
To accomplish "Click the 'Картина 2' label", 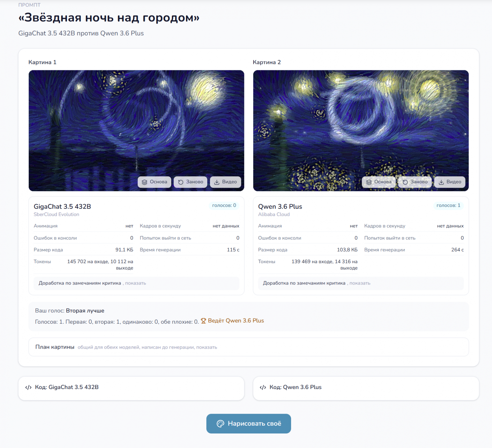I will pos(267,62).
